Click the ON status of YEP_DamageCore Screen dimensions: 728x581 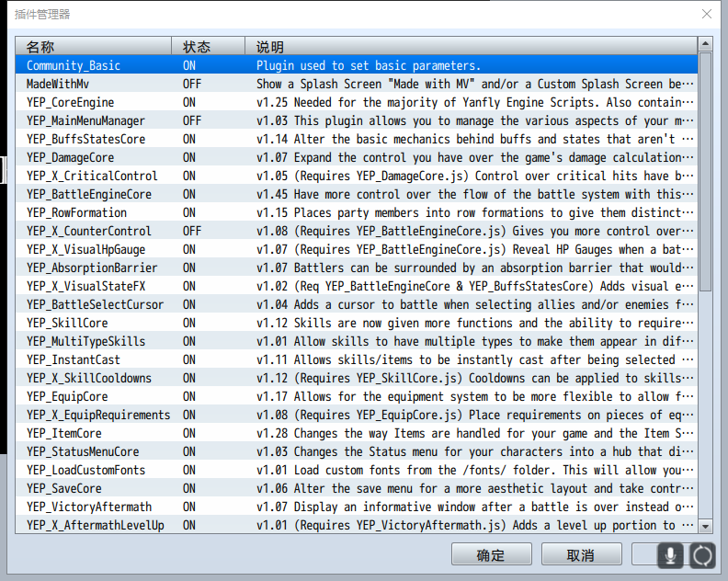point(189,157)
